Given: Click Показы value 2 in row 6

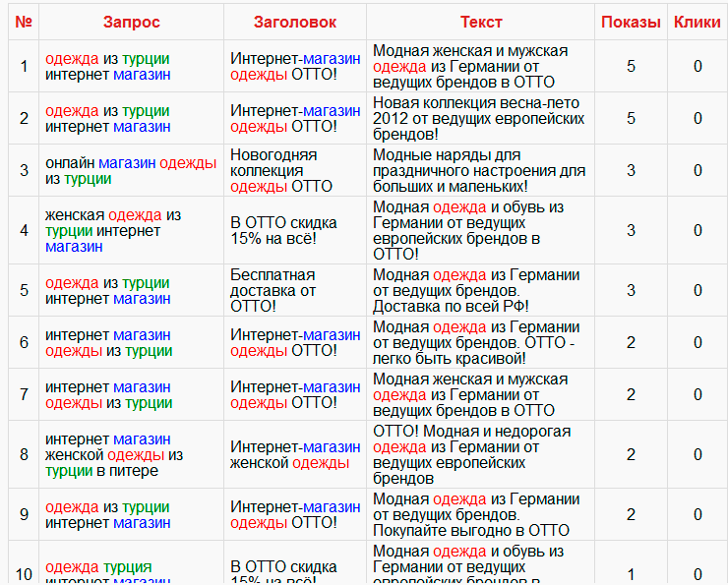Looking at the screenshot, I should [631, 342].
